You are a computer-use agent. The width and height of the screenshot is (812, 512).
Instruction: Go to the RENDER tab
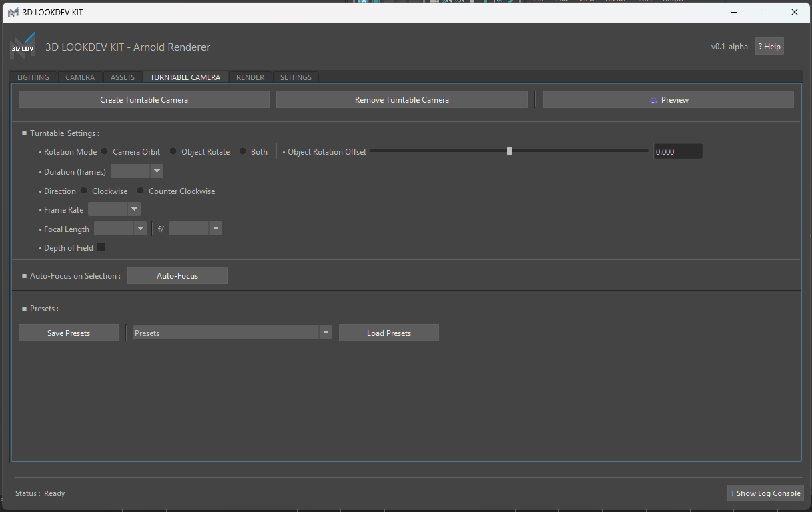click(250, 77)
